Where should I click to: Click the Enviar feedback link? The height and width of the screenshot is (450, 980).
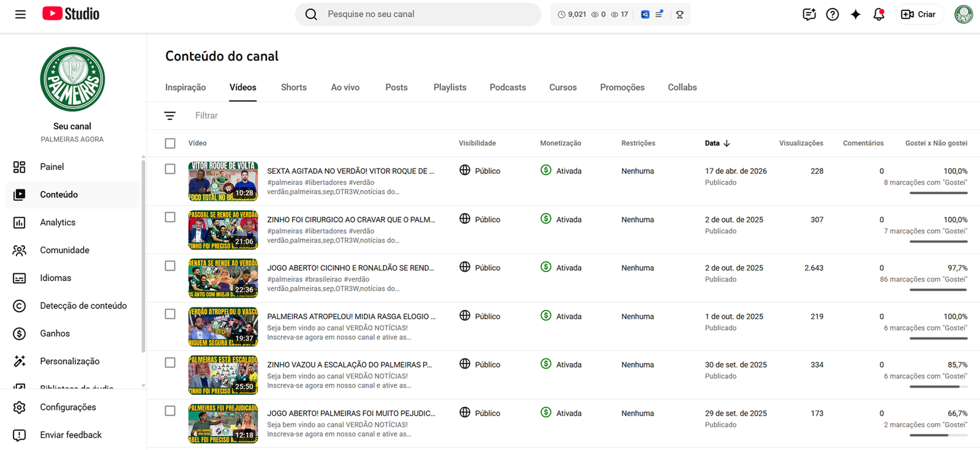70,435
